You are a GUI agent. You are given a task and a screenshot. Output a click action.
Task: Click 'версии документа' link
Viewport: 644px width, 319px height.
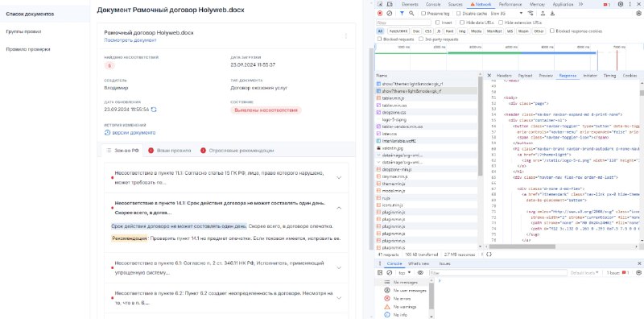point(130,133)
